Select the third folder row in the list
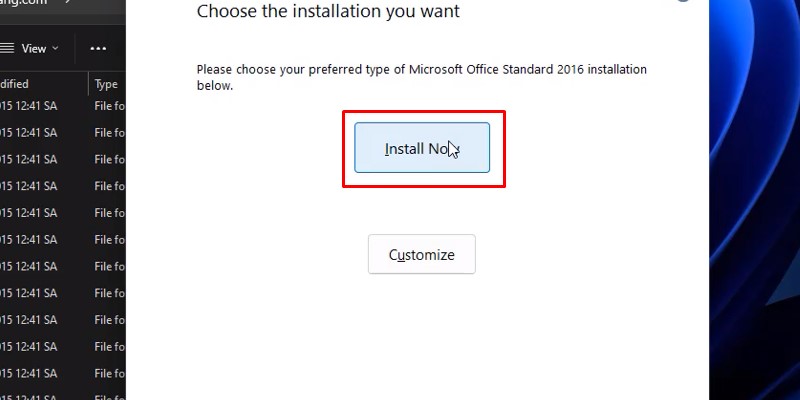 click(60, 159)
